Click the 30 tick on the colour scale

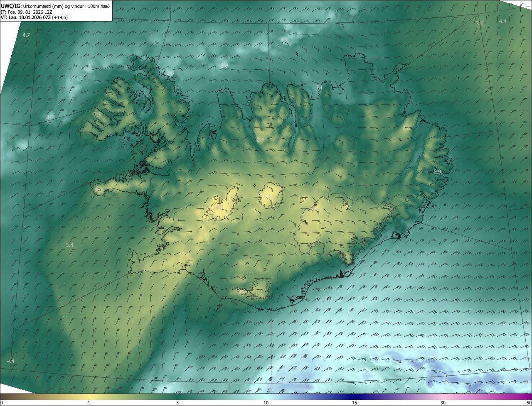pyautogui.click(x=443, y=403)
